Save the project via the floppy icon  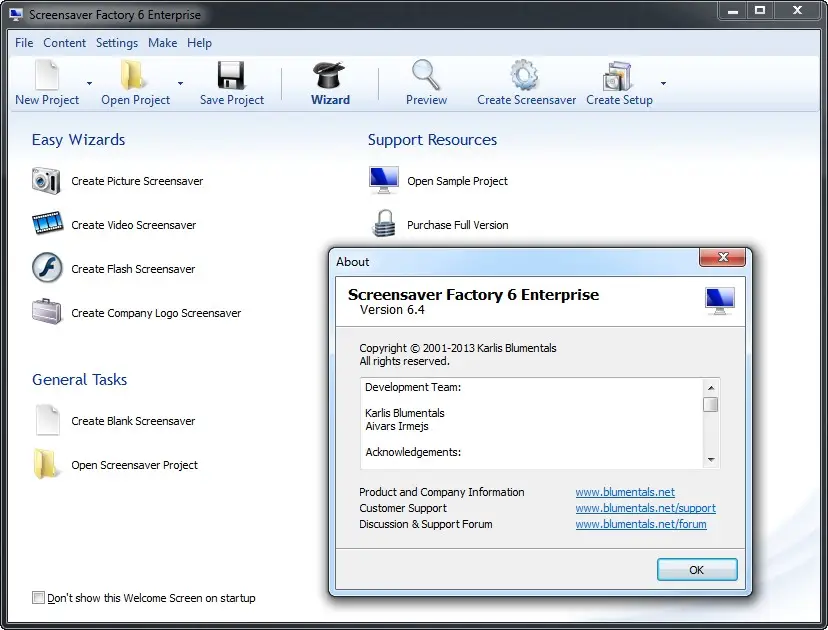[231, 75]
